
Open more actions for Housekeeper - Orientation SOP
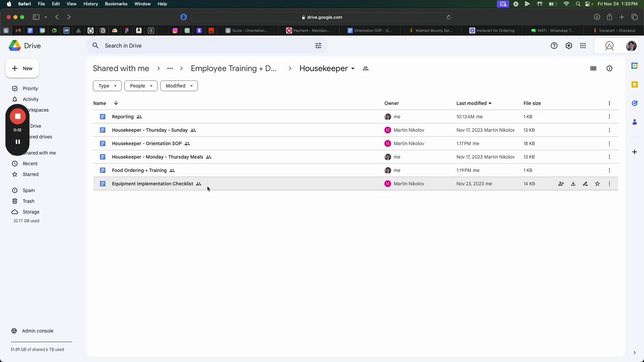[609, 144]
